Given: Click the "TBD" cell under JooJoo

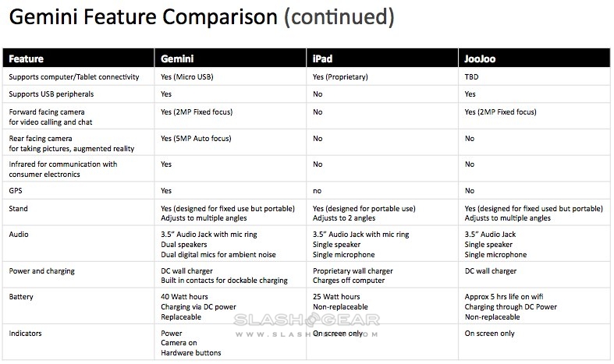Looking at the screenshot, I should coord(473,76).
